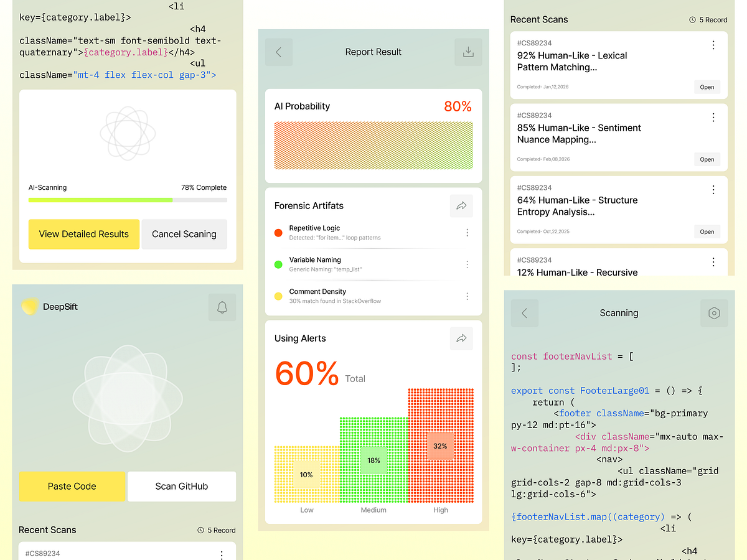This screenshot has width=747, height=560.
Task: Click the 78% Complete progress bar
Action: coord(128,200)
